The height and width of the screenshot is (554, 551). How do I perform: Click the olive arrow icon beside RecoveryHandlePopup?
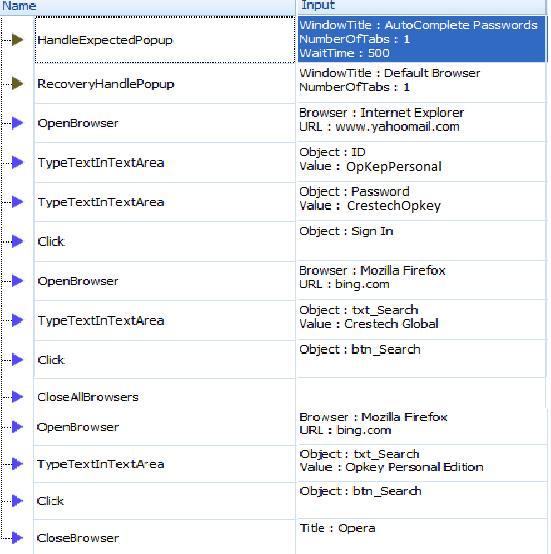[x=17, y=84]
